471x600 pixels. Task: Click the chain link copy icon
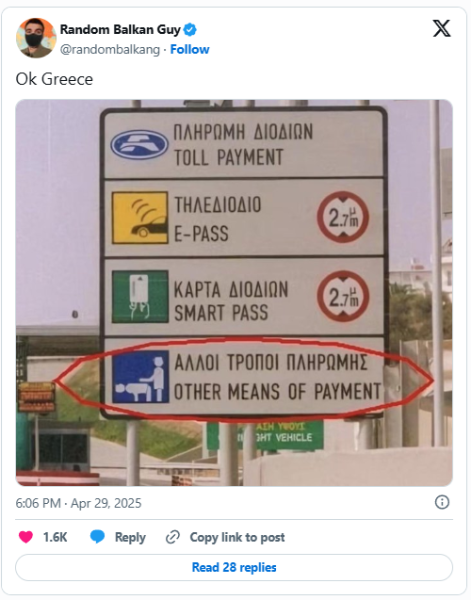(173, 537)
